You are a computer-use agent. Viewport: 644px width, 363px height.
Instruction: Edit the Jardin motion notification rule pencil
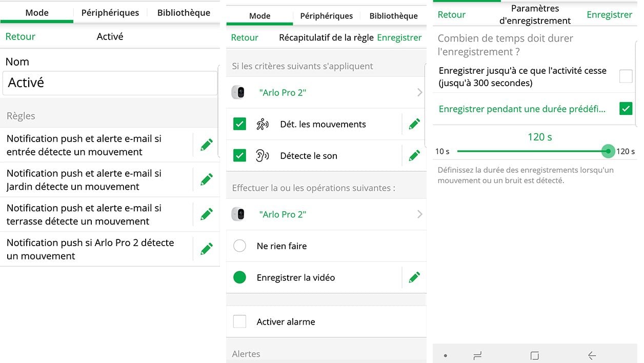tap(207, 179)
